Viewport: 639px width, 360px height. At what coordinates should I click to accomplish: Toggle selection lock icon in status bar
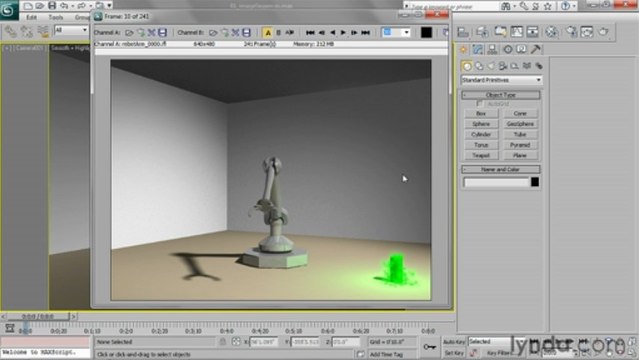222,342
